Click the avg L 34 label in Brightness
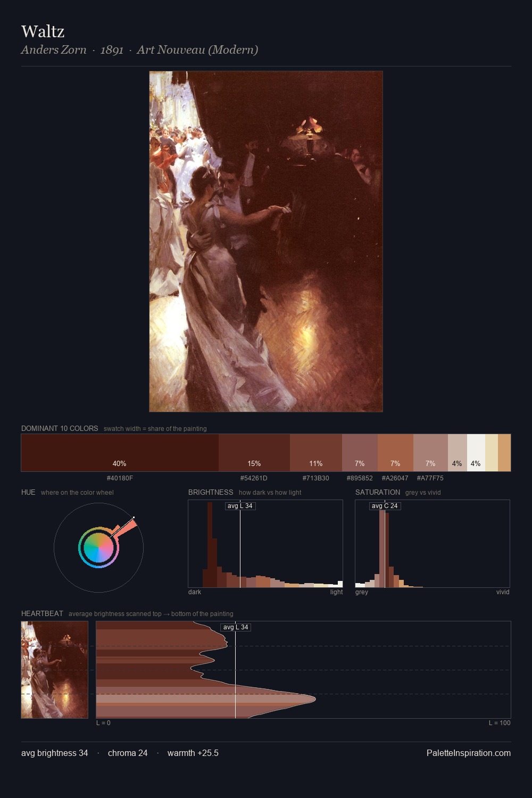This screenshot has height=798, width=532. point(240,506)
